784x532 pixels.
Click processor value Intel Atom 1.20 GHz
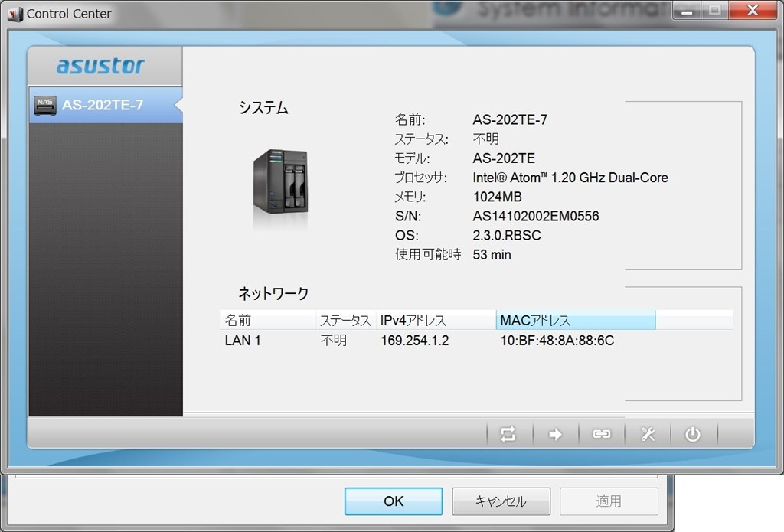570,178
